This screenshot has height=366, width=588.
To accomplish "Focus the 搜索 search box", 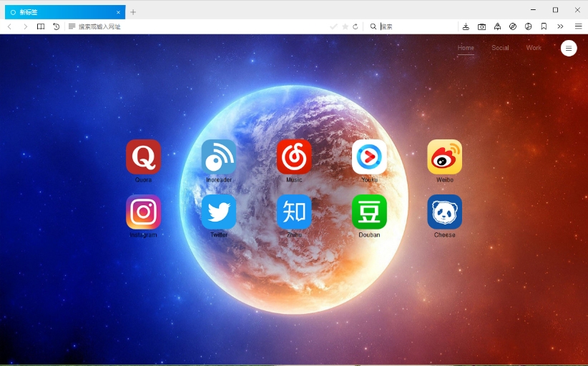I will [x=418, y=26].
